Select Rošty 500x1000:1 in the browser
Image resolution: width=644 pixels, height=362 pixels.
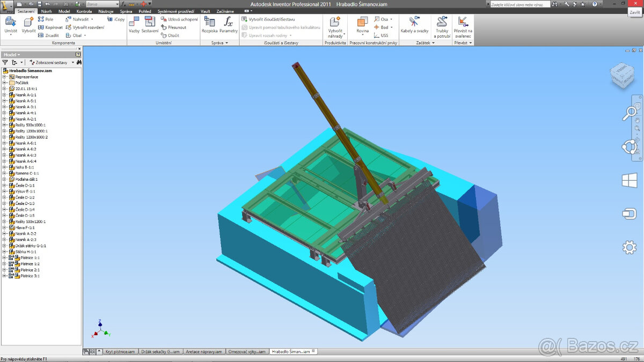click(x=31, y=125)
